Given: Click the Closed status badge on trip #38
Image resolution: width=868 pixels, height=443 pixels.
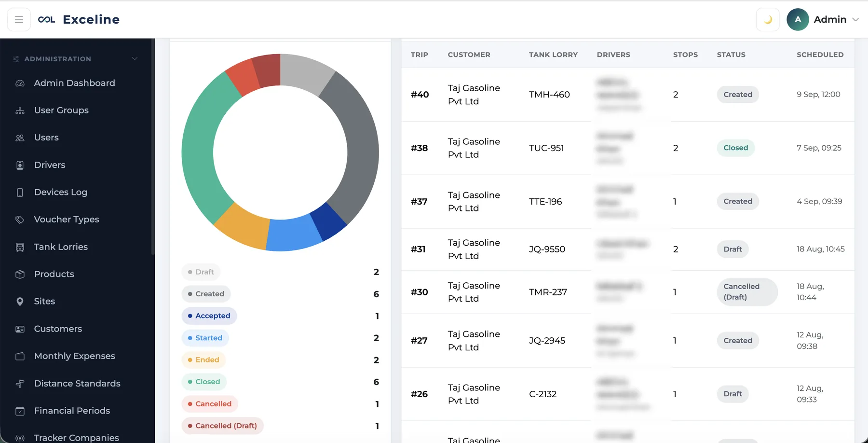Looking at the screenshot, I should click(735, 148).
